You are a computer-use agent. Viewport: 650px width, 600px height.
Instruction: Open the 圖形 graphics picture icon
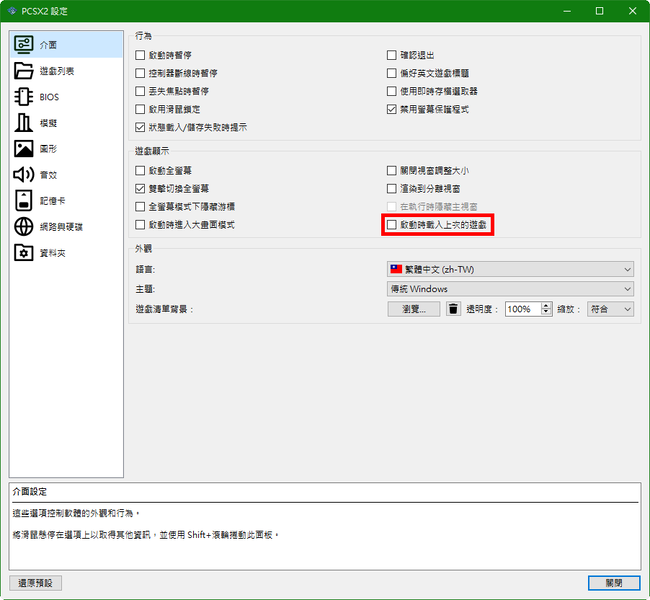[24, 148]
